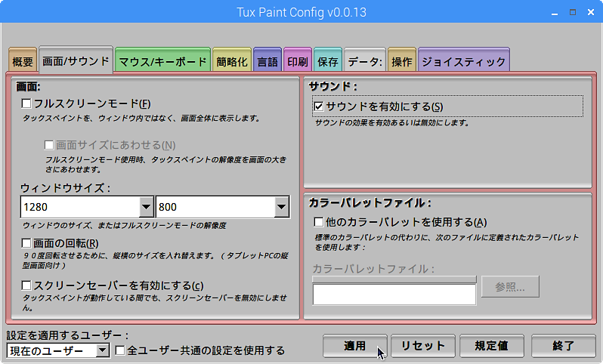Viewport: 603px width, 364px height.
Task: Switch to the 保存 tab
Action: [x=328, y=60]
